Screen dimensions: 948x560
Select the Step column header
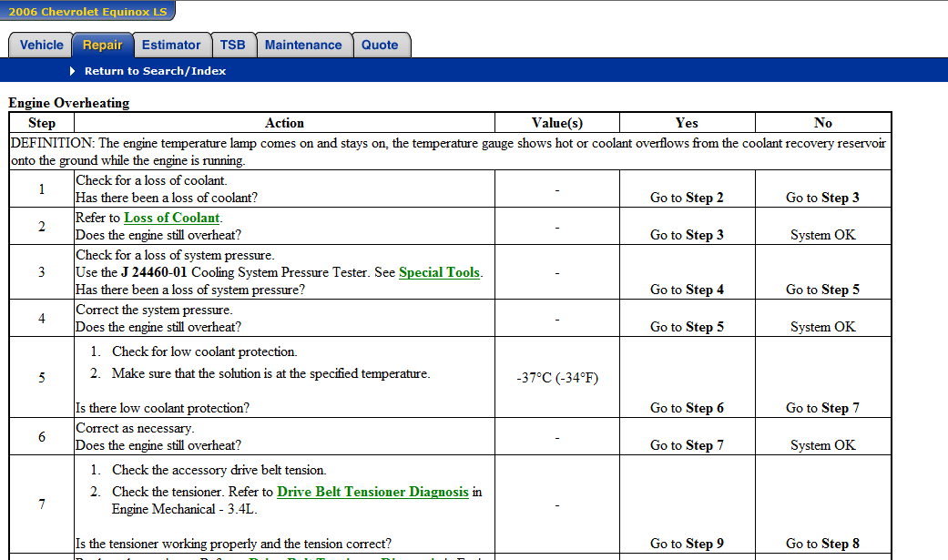[42, 123]
